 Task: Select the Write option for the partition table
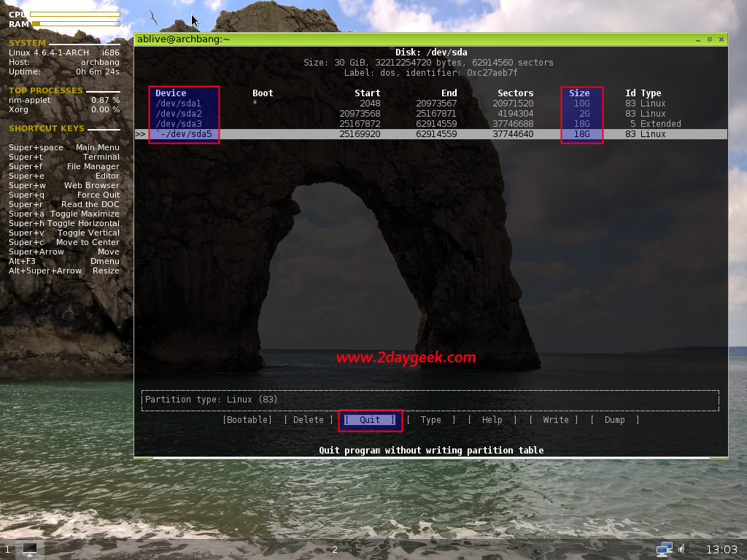[x=554, y=419]
